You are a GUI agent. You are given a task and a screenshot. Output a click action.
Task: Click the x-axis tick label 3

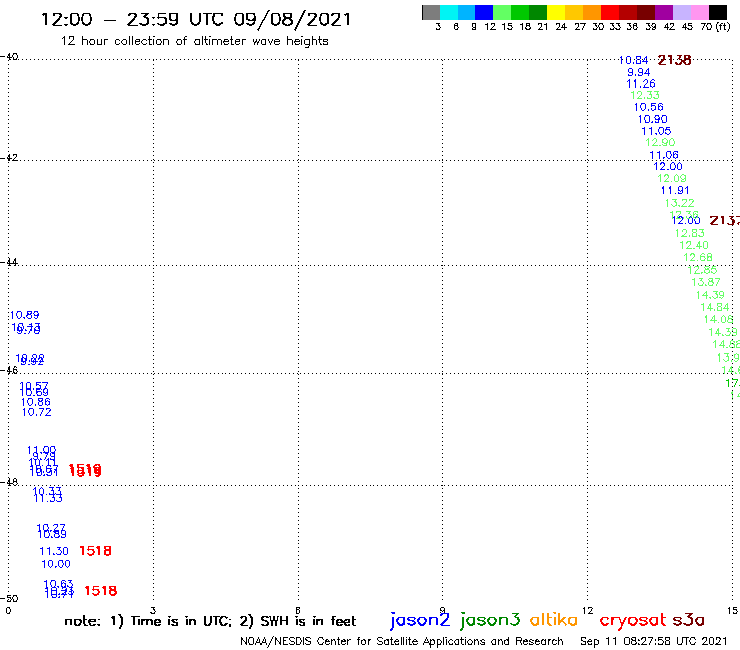(x=153, y=610)
